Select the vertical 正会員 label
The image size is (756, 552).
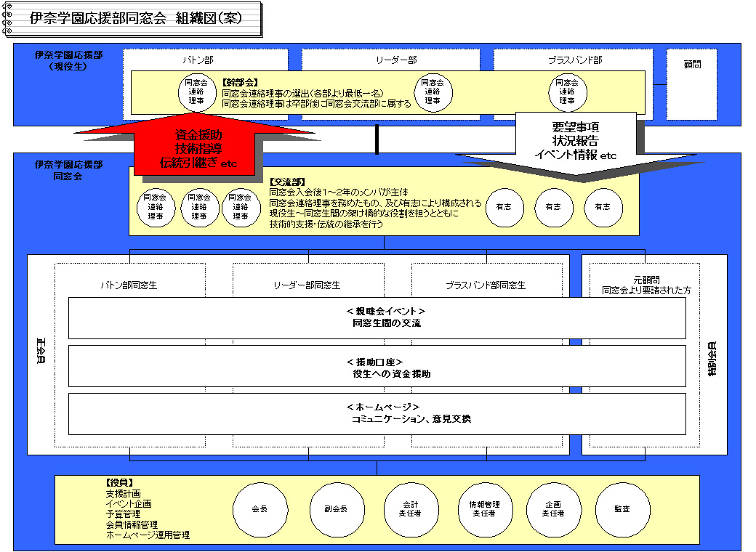41,351
